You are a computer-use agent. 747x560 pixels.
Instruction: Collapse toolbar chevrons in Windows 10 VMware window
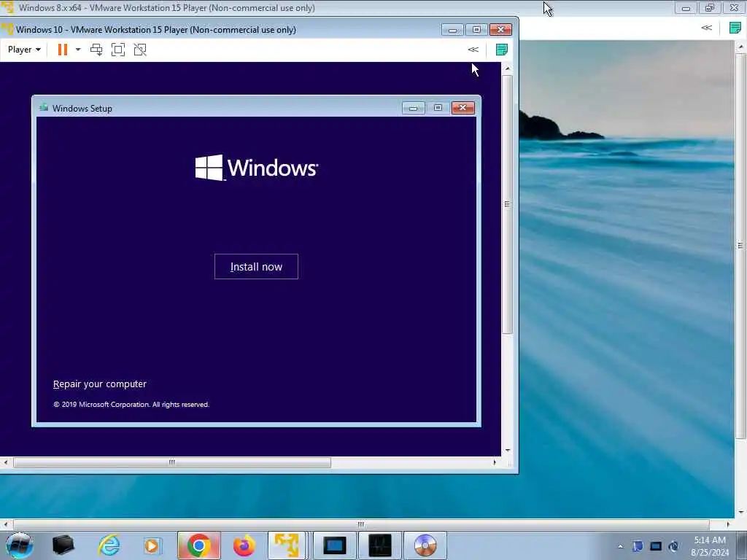pyautogui.click(x=473, y=50)
